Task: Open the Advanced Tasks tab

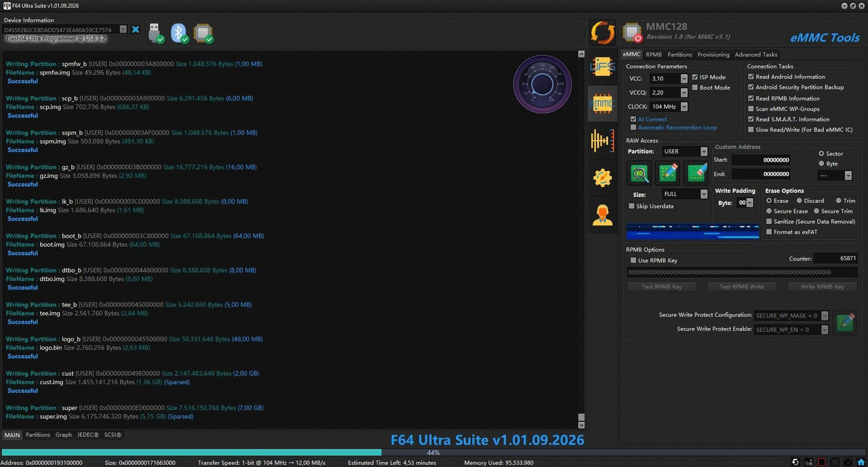Action: tap(756, 55)
